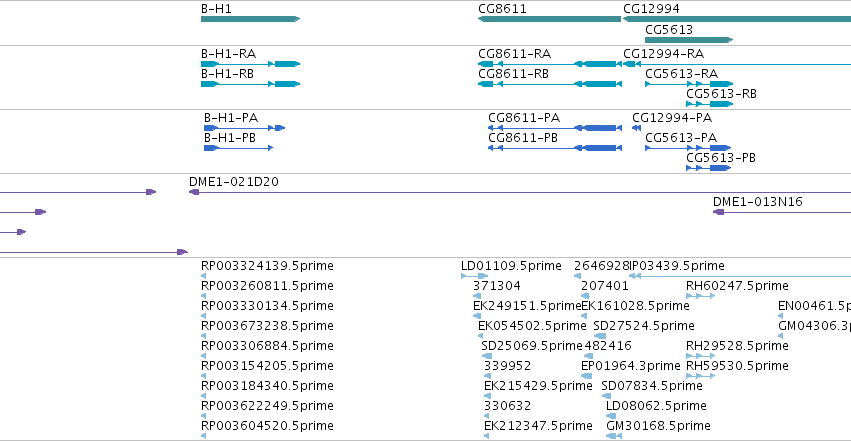The height and width of the screenshot is (441, 851).
Task: Click the CG12994-PA small arrow glyph
Action: point(636,128)
